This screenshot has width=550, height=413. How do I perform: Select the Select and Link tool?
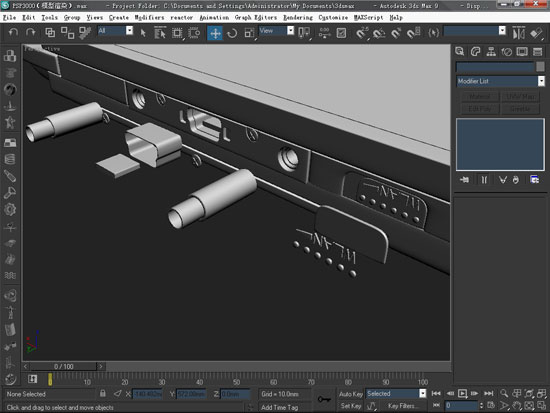click(50, 33)
